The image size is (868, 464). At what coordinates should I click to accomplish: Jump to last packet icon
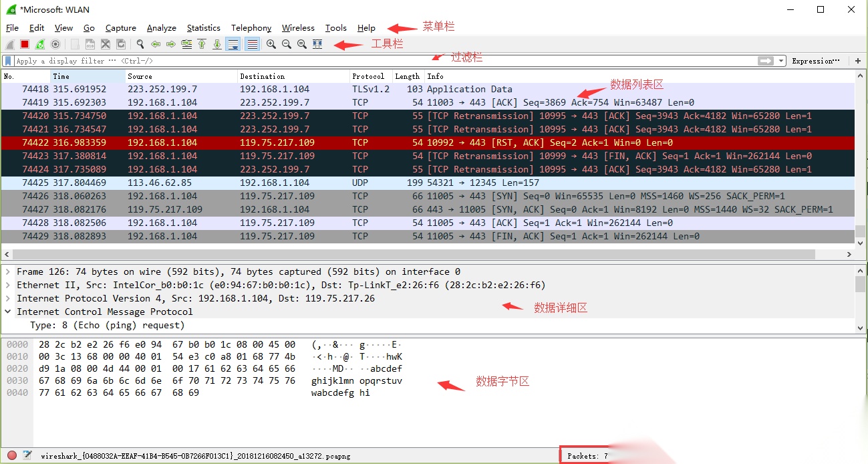pyautogui.click(x=217, y=44)
